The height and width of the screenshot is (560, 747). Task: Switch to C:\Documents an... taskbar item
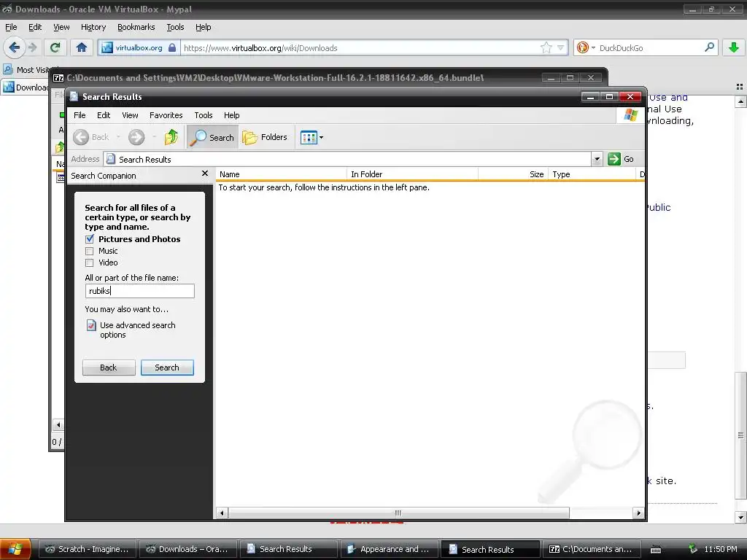(x=592, y=549)
